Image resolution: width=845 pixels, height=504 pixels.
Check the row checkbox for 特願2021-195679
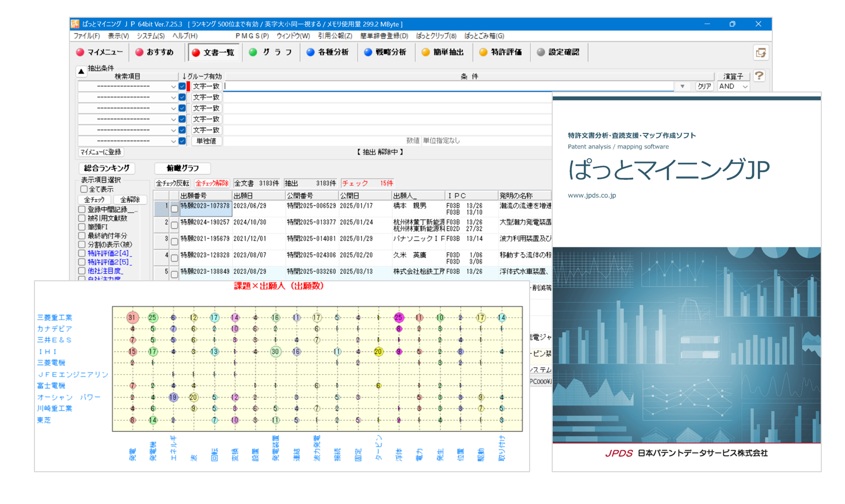point(174,242)
